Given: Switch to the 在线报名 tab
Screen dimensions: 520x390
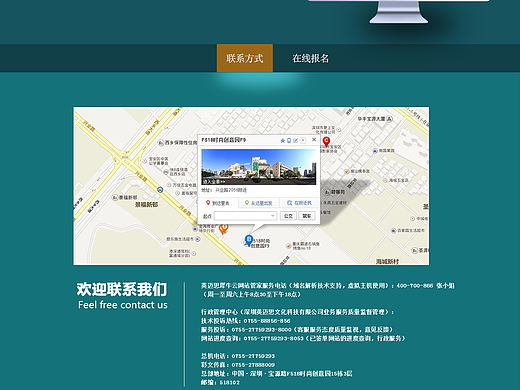Looking at the screenshot, I should [x=311, y=58].
